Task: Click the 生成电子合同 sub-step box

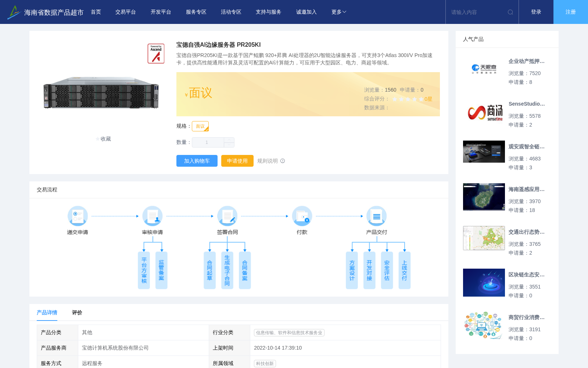Action: [227, 270]
